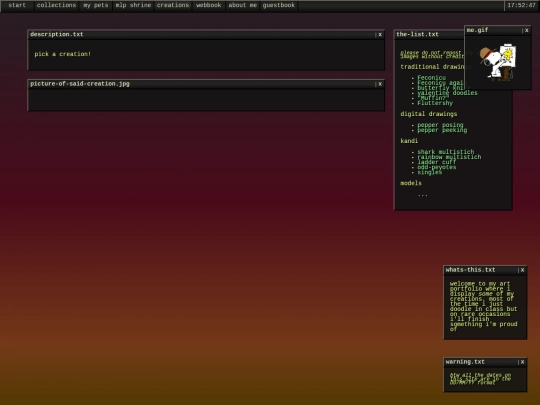Open the pepper posing link
Viewport: 540px width, 405px height.
[440, 125]
